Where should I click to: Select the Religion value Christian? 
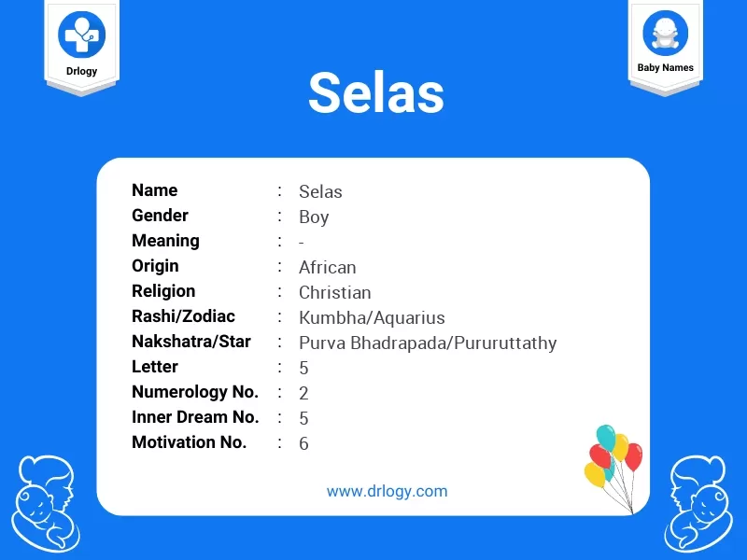coord(334,292)
